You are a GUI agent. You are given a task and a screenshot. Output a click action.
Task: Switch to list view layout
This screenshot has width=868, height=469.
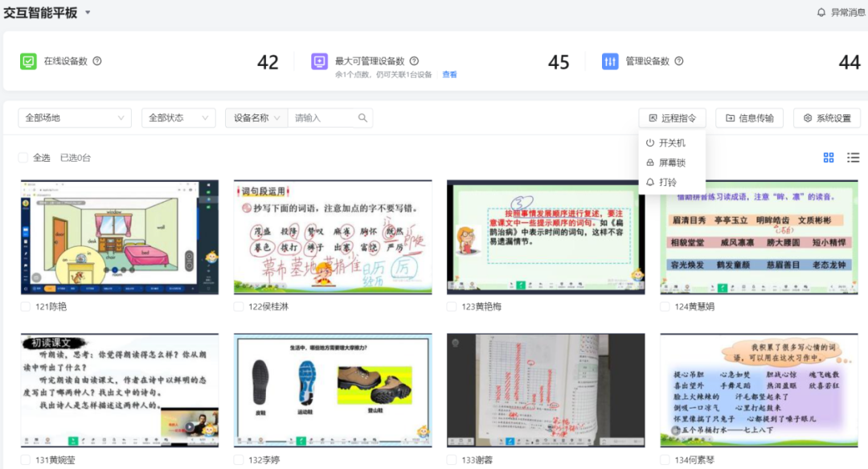853,158
